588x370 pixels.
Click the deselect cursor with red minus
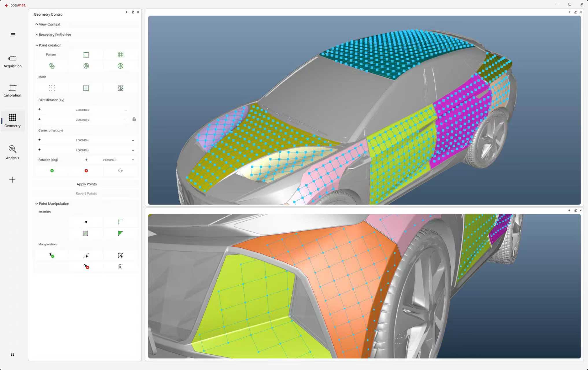click(86, 267)
